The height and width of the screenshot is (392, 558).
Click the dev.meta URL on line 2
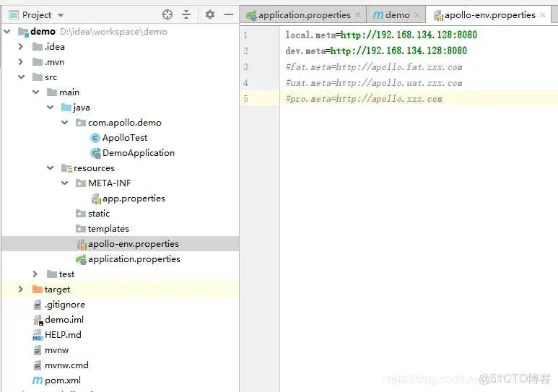pyautogui.click(x=398, y=51)
